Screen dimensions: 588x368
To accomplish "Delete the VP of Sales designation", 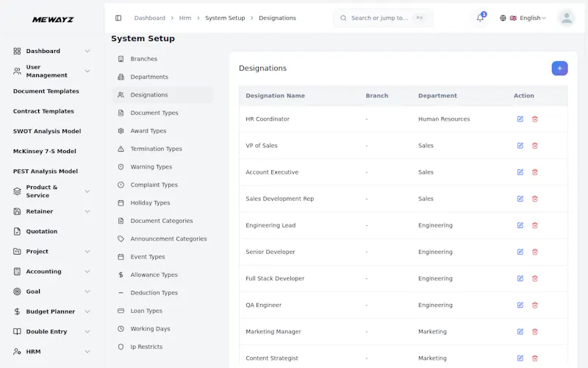I will click(535, 146).
